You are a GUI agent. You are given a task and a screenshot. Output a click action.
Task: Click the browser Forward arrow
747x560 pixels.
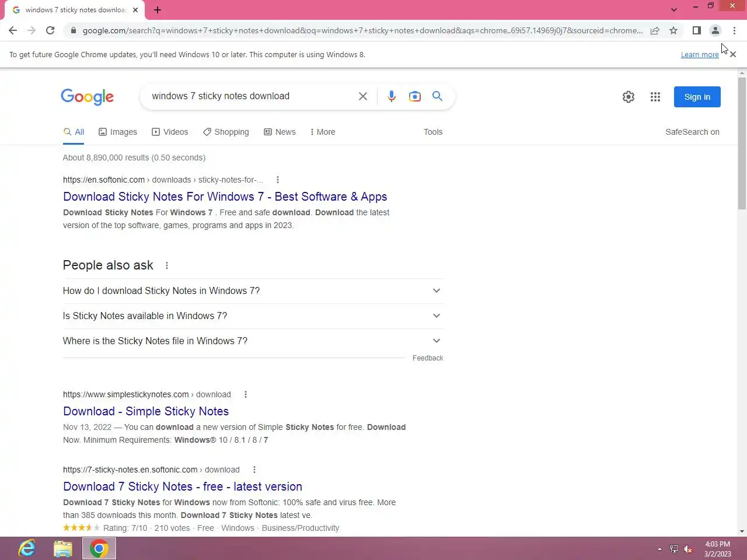tap(32, 30)
